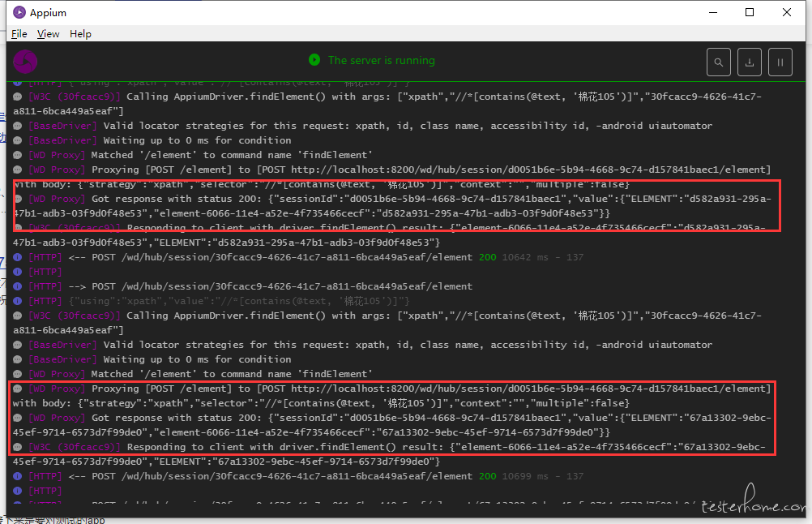812x524 pixels.
Task: Click the purple Appium logo in the toolbar
Action: [x=25, y=62]
